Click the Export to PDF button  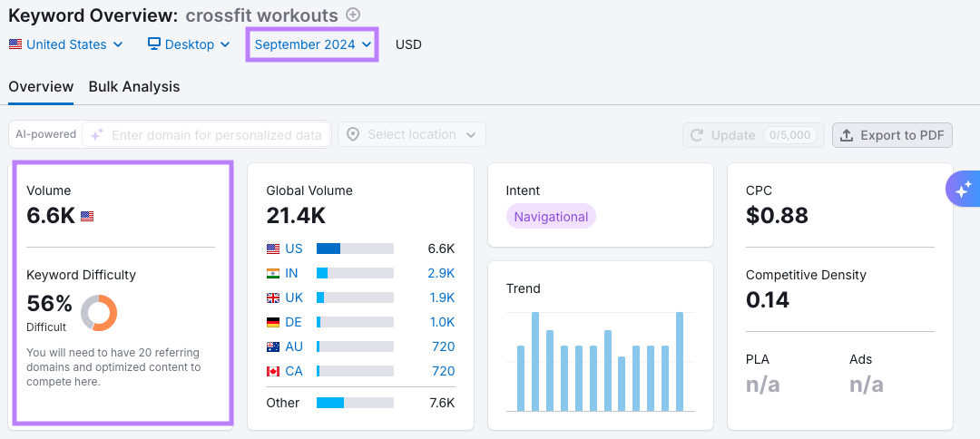click(892, 135)
